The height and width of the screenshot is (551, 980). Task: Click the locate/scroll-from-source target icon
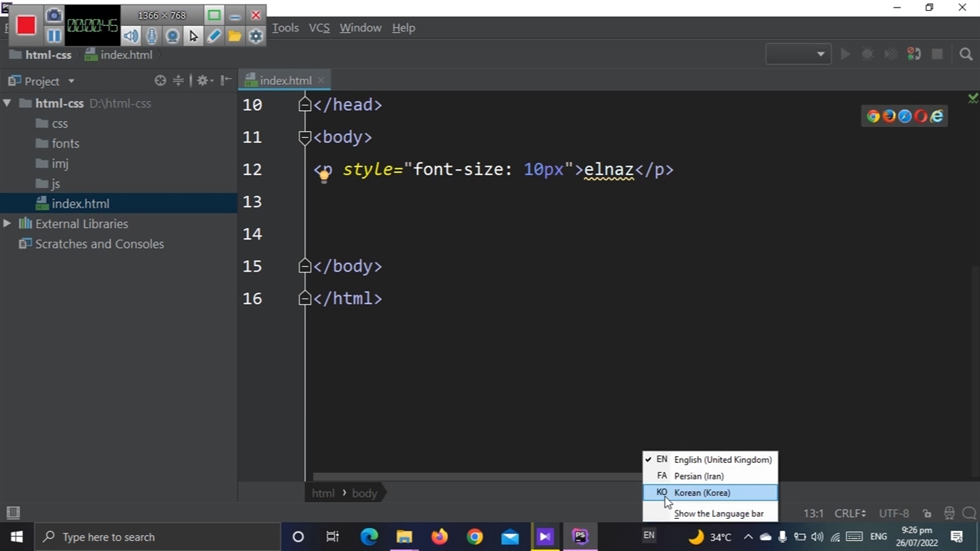[x=160, y=80]
